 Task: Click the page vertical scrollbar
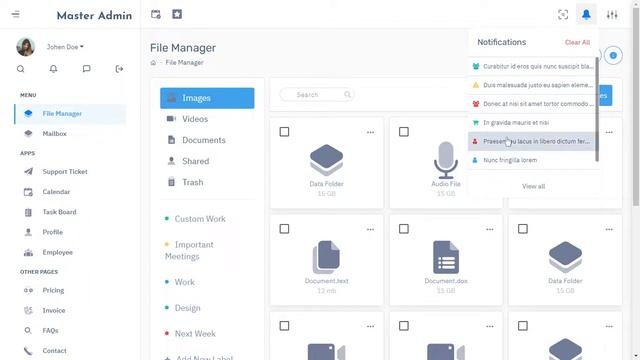(636, 106)
